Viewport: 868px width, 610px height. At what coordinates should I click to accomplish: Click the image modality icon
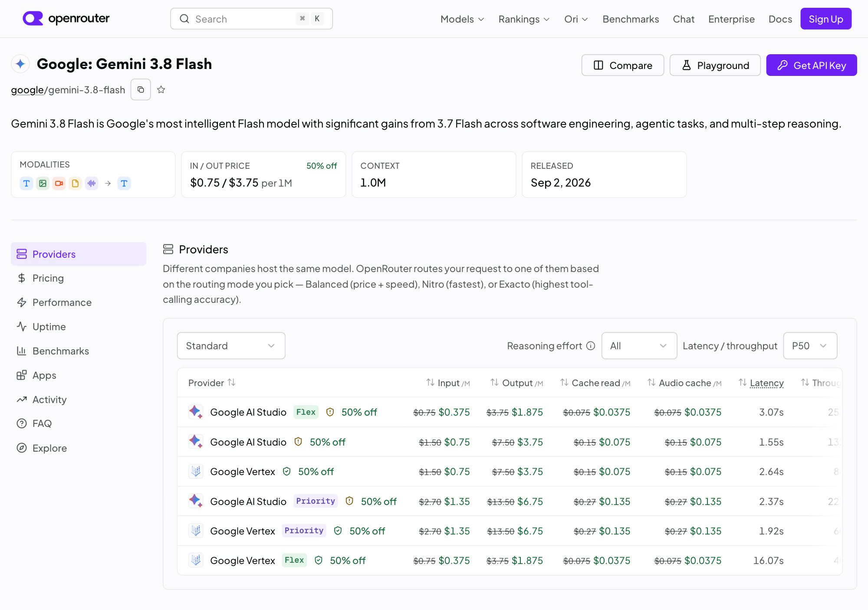pyautogui.click(x=43, y=184)
